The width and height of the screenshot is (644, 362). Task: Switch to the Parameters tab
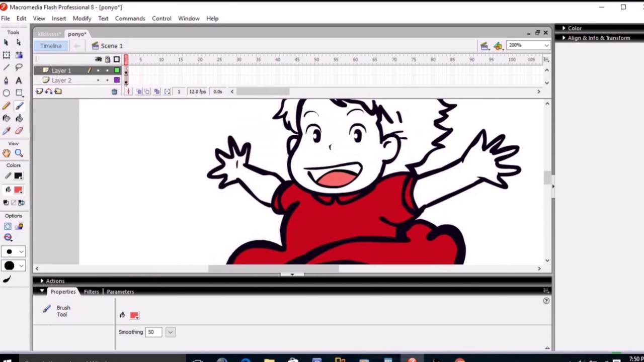tap(120, 292)
